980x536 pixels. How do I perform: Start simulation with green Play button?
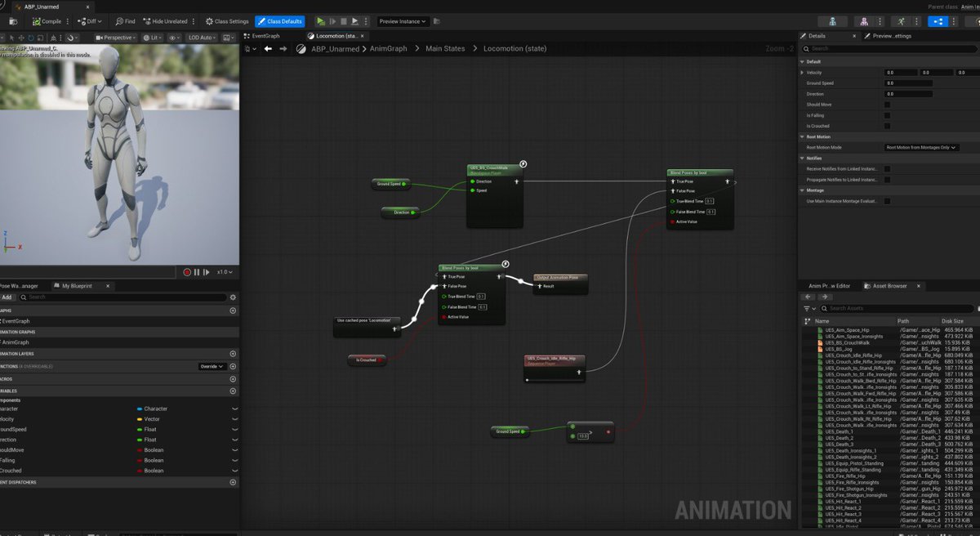pos(321,21)
